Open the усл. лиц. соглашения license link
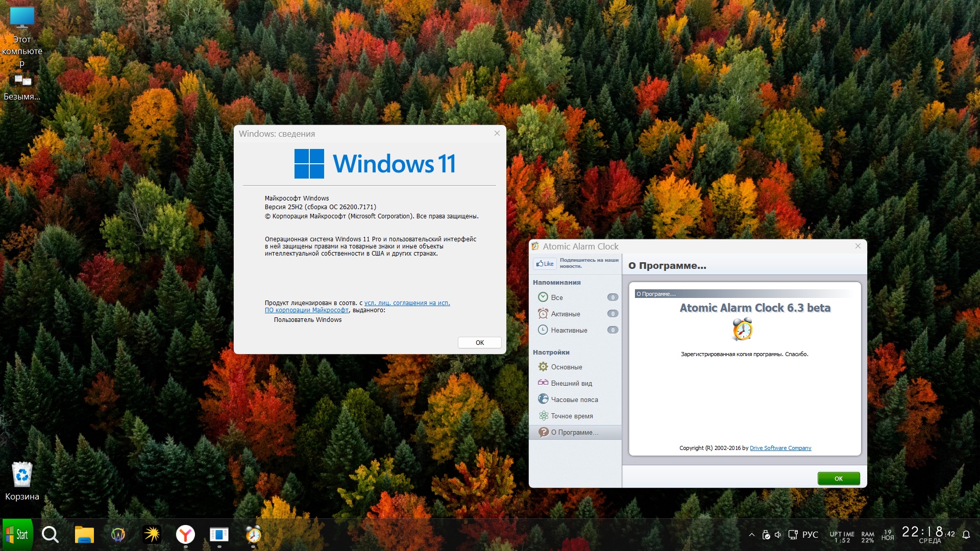980x551 pixels. click(x=407, y=303)
